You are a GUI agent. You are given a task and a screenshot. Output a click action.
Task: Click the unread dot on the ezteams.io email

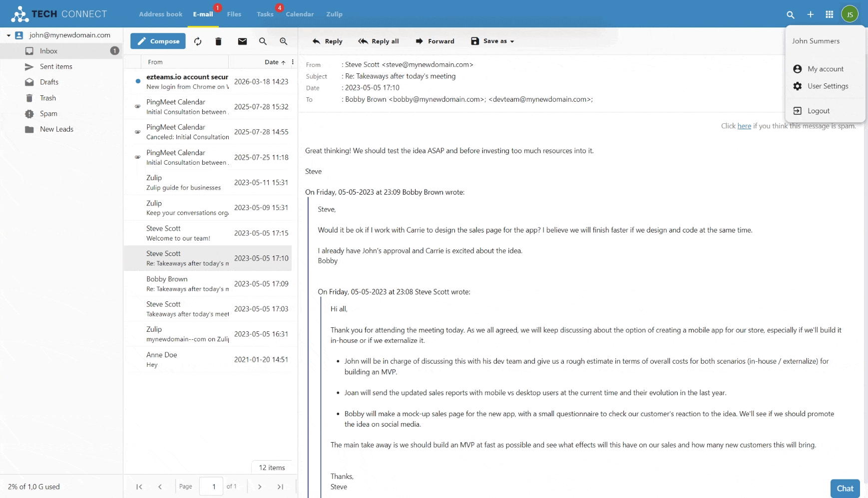pos(138,81)
